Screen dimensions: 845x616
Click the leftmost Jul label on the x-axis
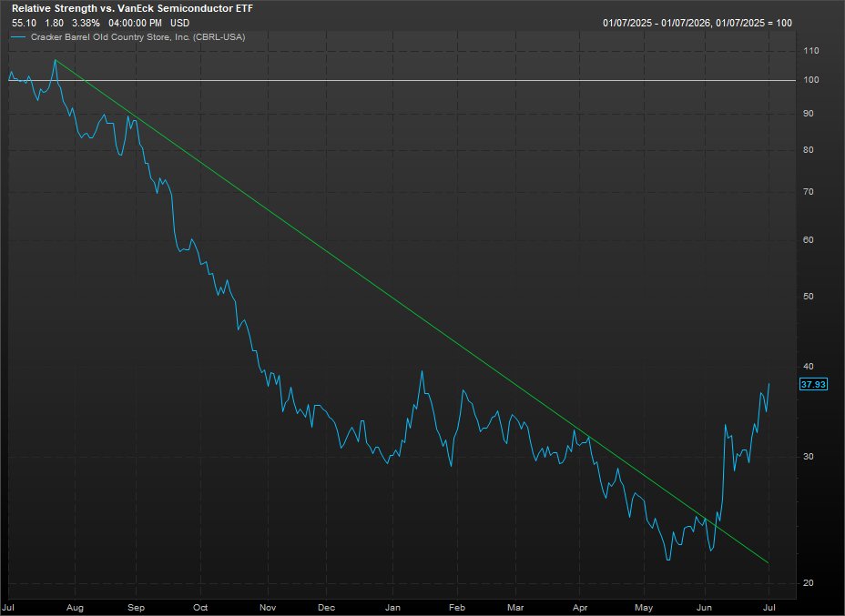coord(8,608)
